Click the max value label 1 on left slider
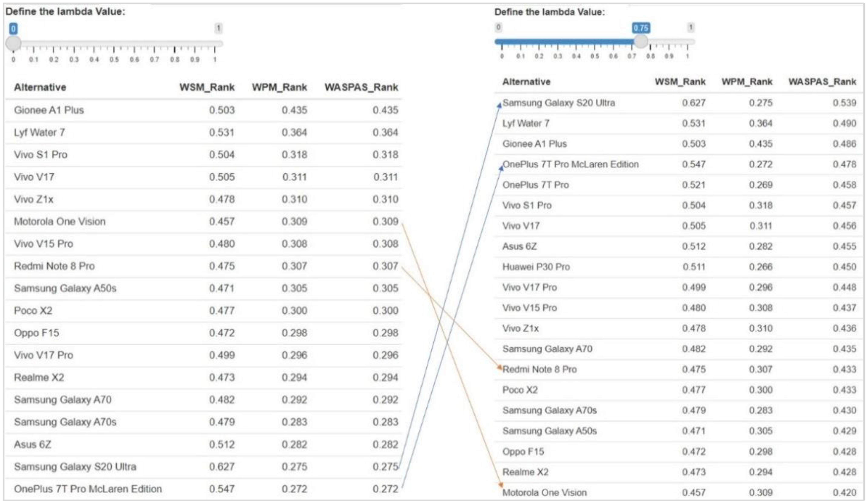 218,28
